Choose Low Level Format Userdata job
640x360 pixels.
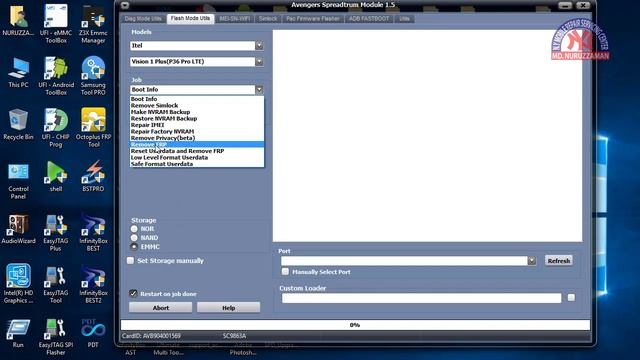197,158
